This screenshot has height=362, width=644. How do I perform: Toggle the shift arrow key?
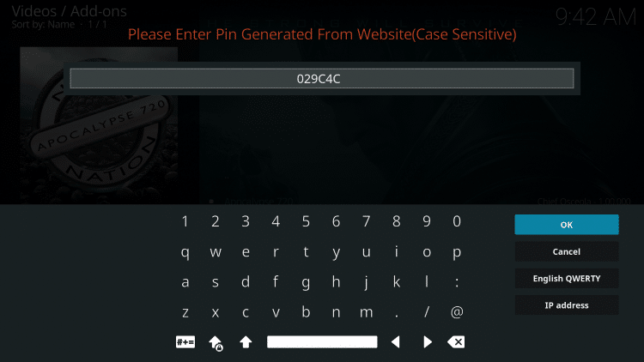246,342
